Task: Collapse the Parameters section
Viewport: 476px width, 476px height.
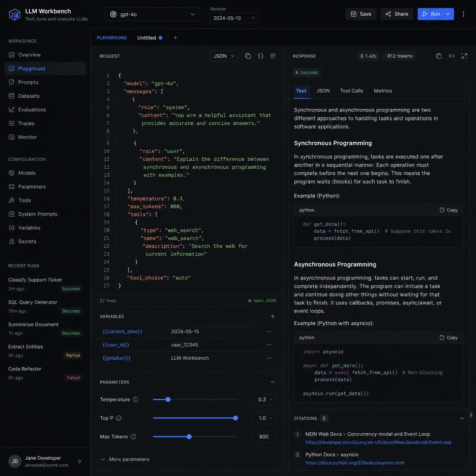Action: coord(272,382)
